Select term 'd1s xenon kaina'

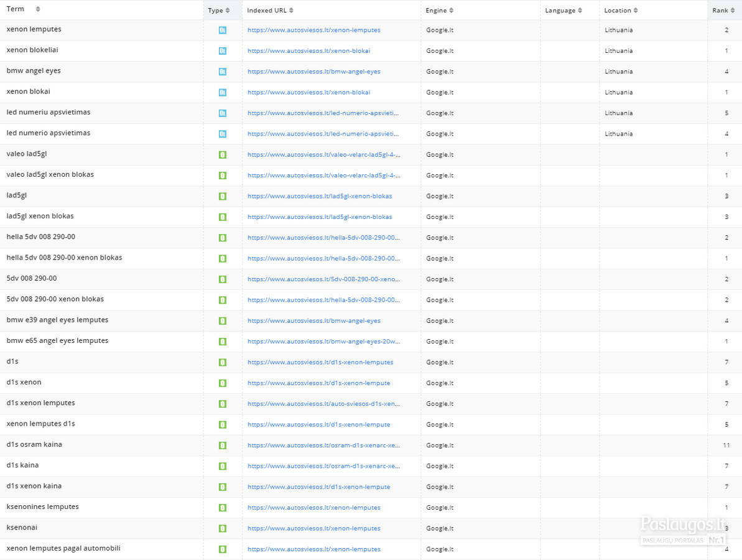click(34, 486)
